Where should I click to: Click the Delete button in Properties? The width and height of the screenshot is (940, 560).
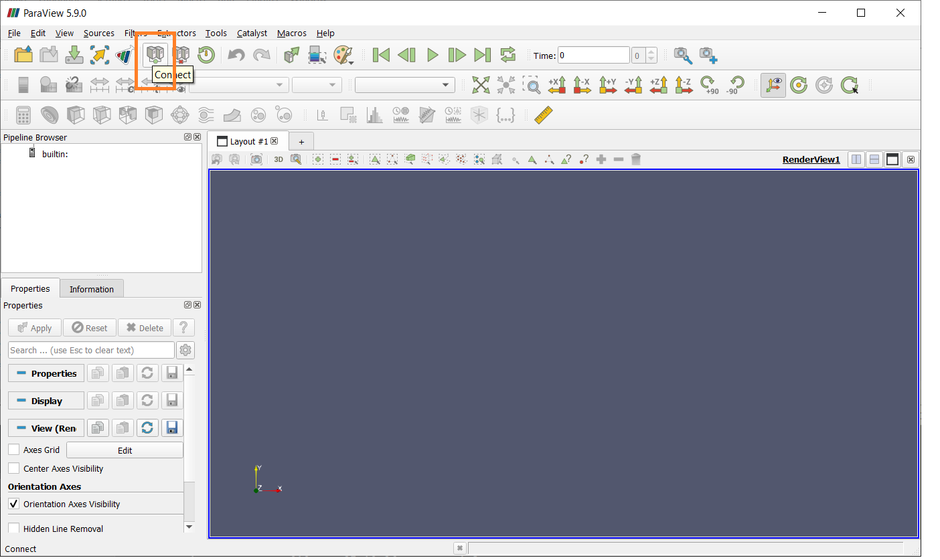point(145,328)
